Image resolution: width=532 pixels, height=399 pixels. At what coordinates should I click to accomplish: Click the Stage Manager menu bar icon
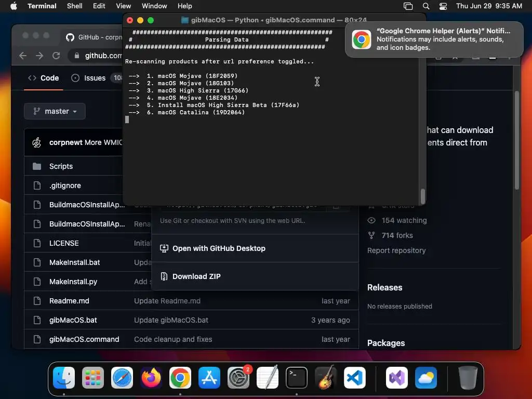(x=408, y=6)
